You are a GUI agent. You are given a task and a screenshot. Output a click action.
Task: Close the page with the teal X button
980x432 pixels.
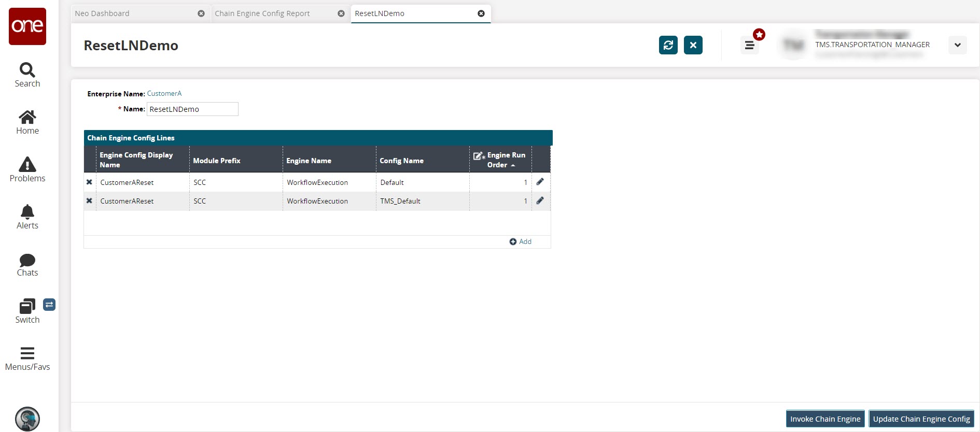click(x=693, y=45)
